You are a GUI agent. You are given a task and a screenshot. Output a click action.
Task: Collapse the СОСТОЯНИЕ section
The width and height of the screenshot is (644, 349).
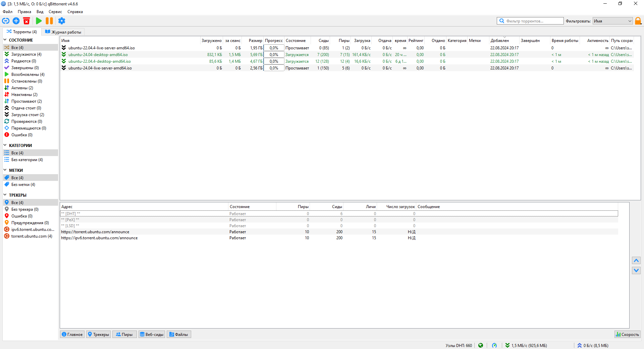point(5,40)
